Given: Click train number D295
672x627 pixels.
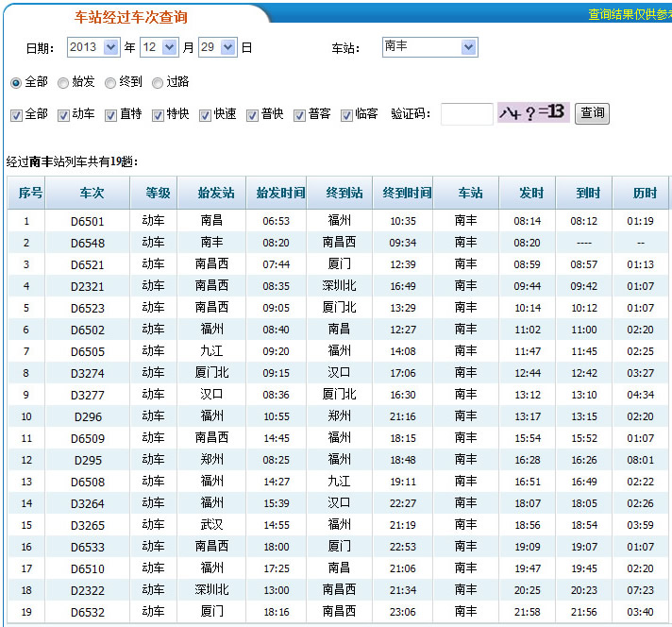Looking at the screenshot, I should point(88,460).
